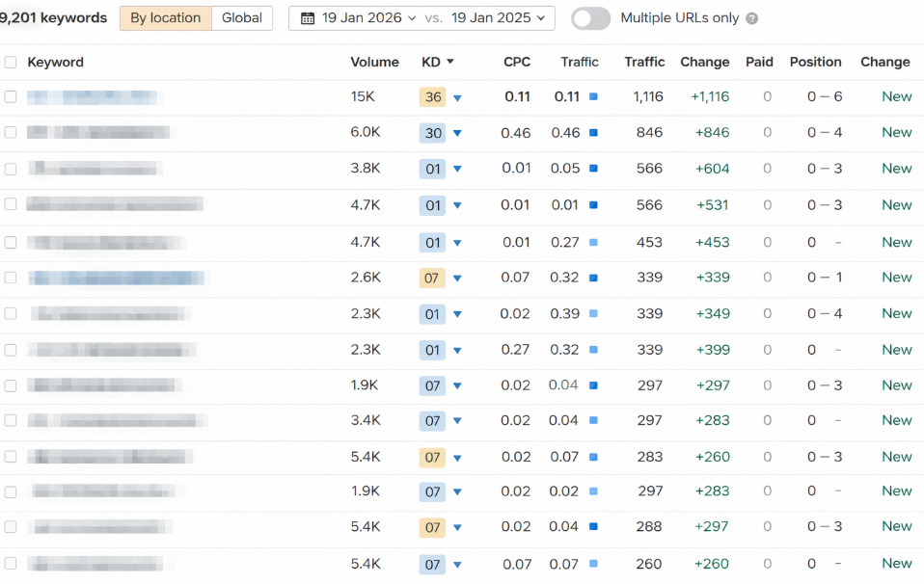Click the 453 traffic value
This screenshot has width=924, height=584.
coord(649,242)
